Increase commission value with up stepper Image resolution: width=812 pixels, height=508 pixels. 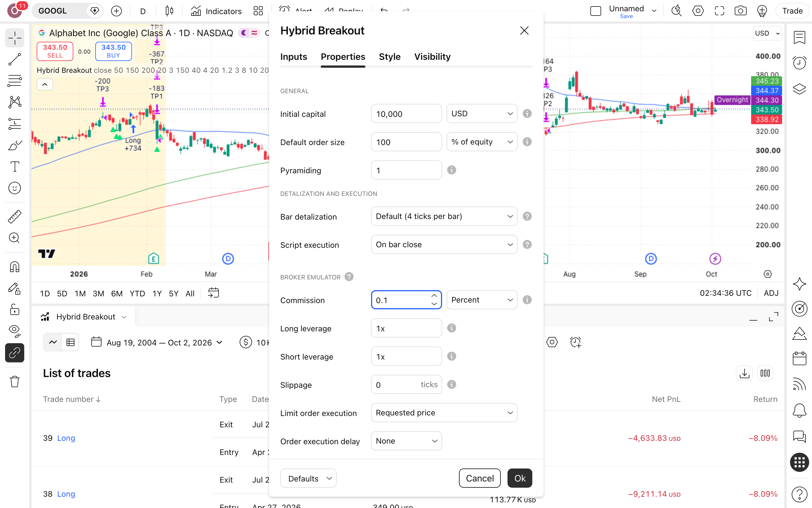[x=434, y=296]
